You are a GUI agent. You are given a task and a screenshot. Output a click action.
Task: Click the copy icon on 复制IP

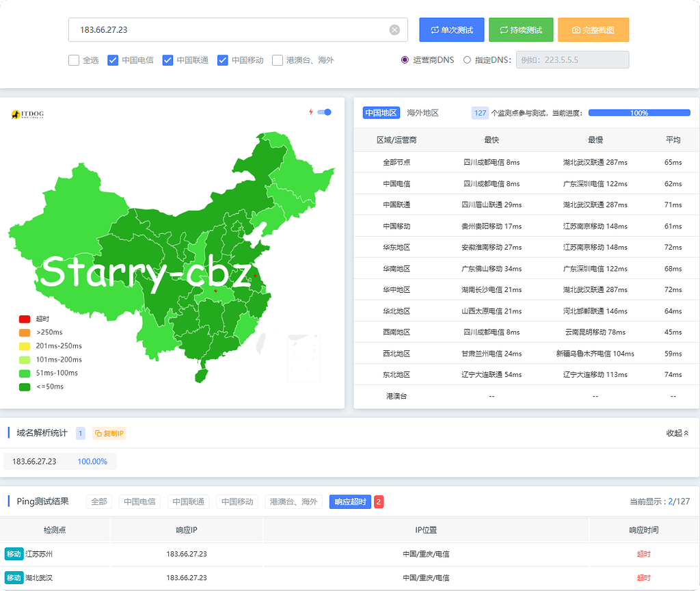(98, 433)
